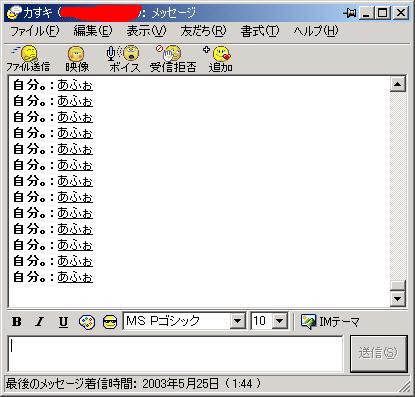
Task: Open the sunglasses emoticon picker
Action: pyautogui.click(x=110, y=322)
